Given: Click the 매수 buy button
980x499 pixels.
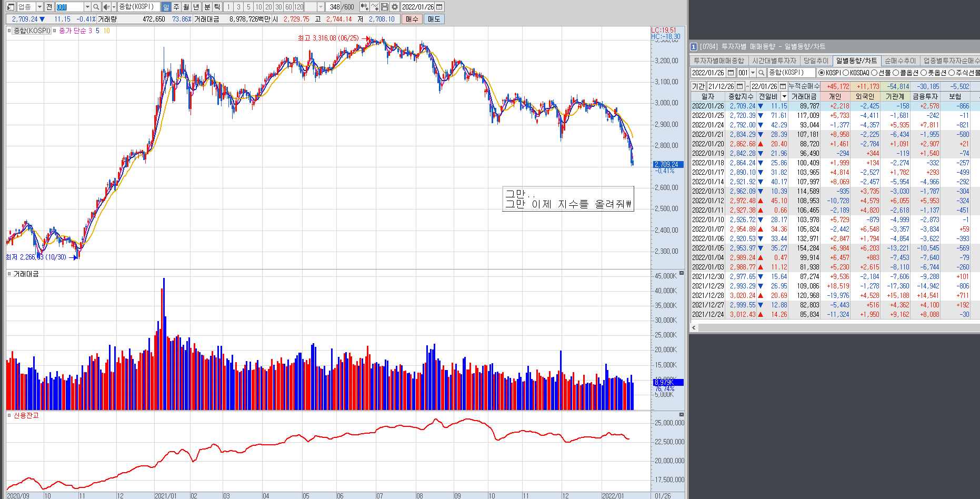Looking at the screenshot, I should pos(412,19).
